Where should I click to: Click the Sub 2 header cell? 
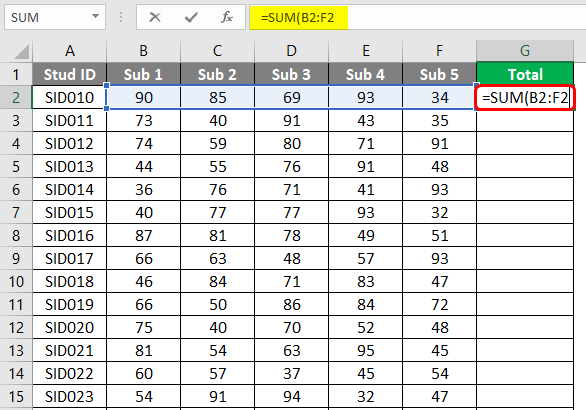(218, 74)
